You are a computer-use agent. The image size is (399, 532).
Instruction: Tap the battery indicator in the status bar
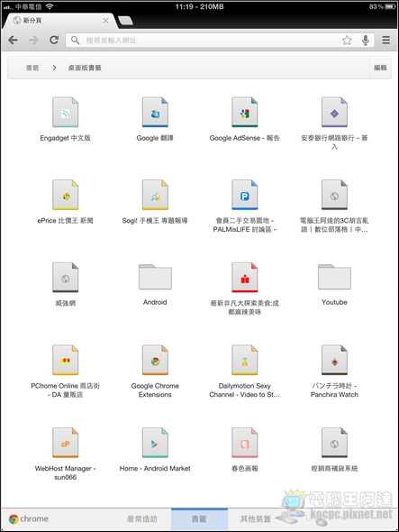click(x=390, y=6)
